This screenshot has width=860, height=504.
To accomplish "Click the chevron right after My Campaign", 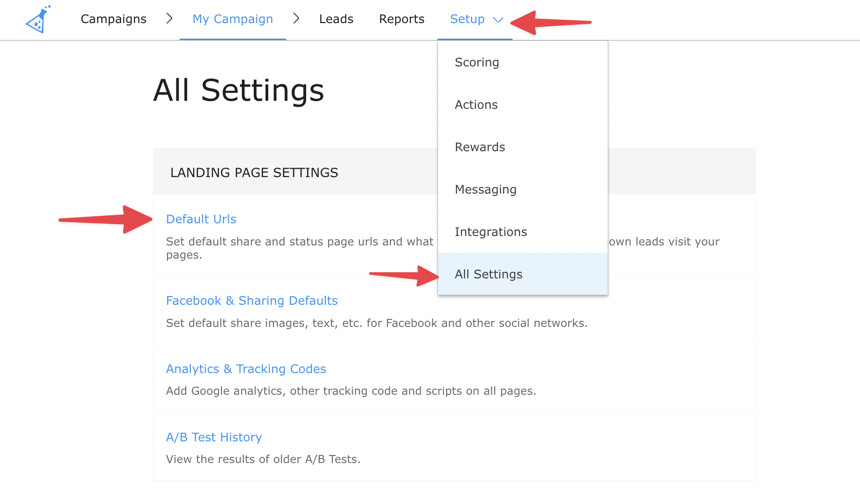I will point(296,19).
